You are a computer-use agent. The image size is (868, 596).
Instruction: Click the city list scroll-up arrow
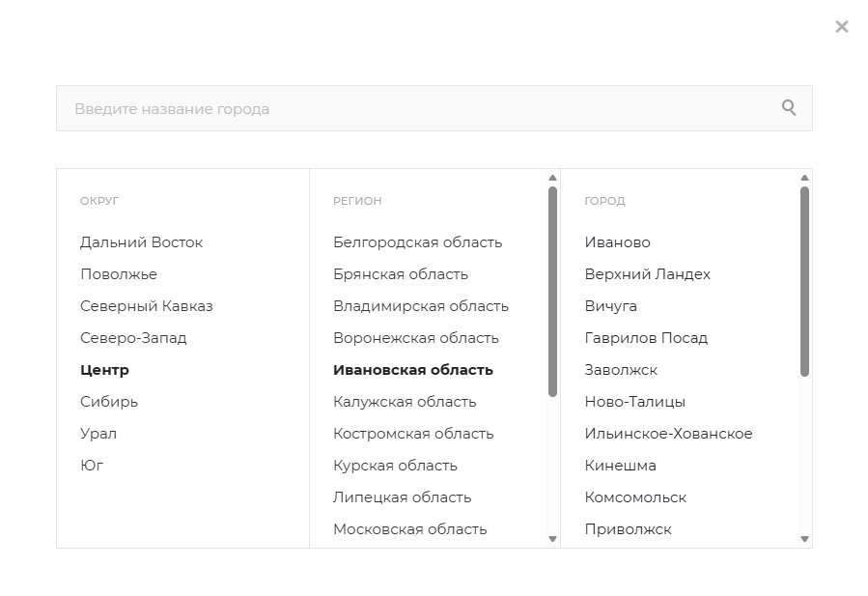(x=805, y=178)
